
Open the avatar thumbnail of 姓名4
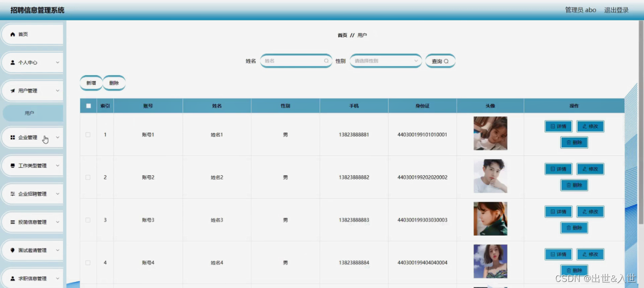(490, 262)
